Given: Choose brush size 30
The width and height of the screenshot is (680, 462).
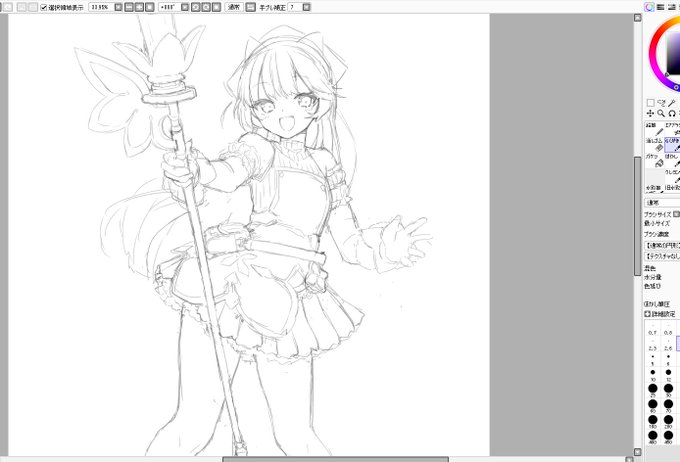Looking at the screenshot, I should pyautogui.click(x=668, y=390).
